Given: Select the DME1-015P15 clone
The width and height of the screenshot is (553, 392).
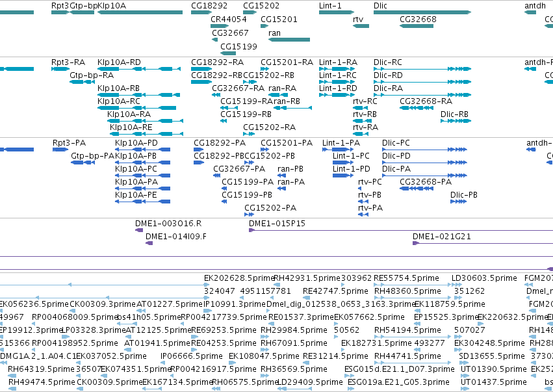Looking at the screenshot, I should (401, 230).
